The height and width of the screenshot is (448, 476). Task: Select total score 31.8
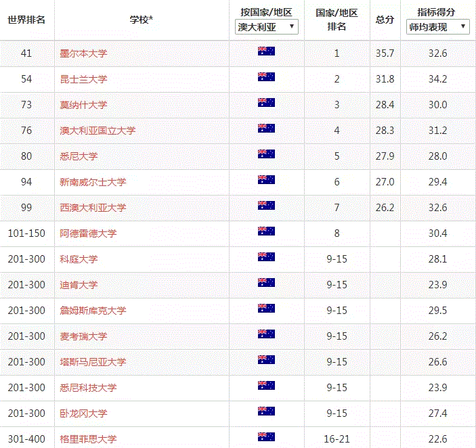coord(385,79)
